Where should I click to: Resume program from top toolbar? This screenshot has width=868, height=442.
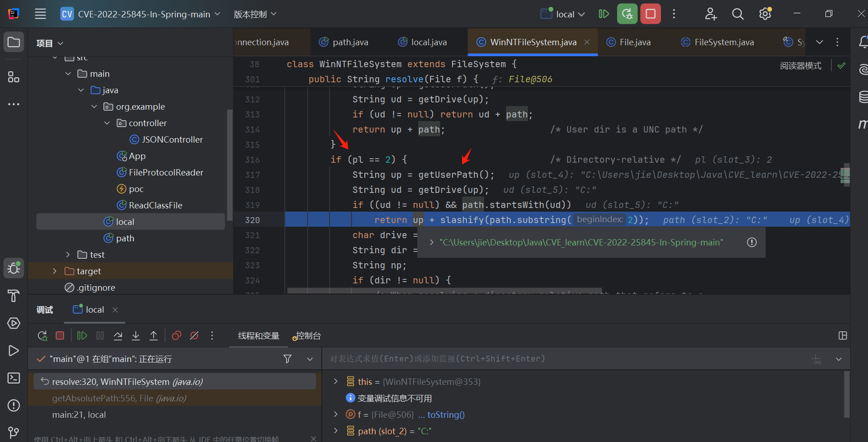click(604, 14)
